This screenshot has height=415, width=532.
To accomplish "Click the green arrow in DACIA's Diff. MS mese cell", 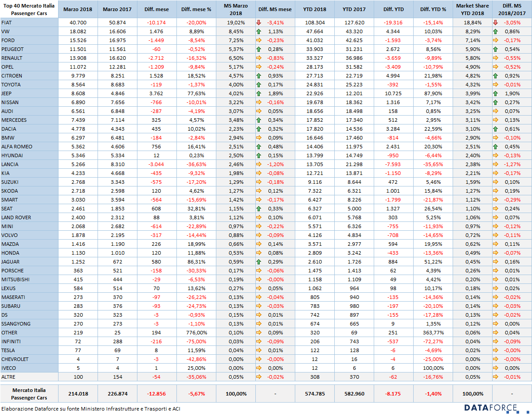I will pyautogui.click(x=259, y=129).
